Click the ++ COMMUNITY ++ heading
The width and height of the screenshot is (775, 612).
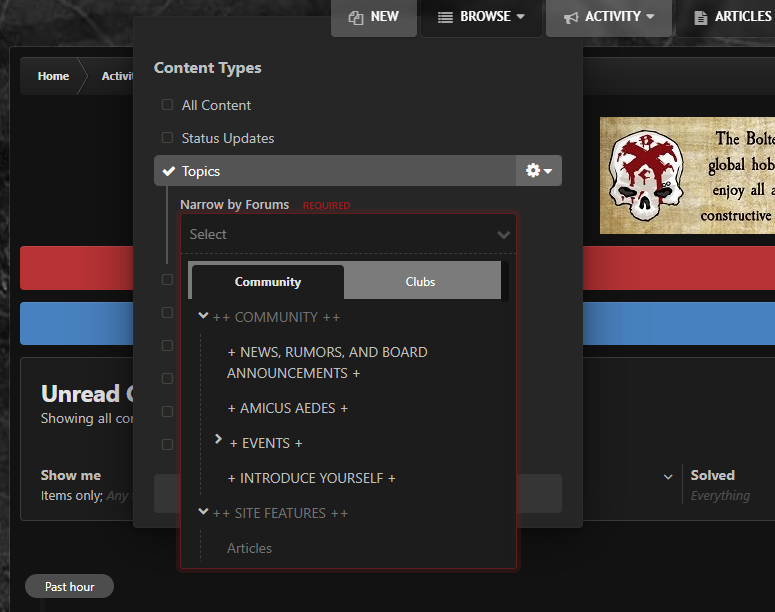(x=276, y=317)
